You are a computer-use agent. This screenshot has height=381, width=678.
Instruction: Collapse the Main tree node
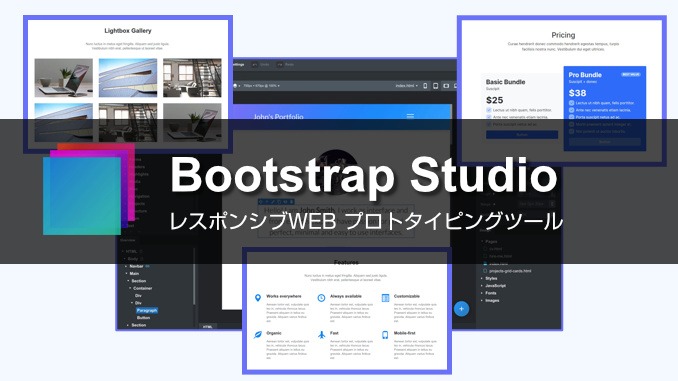pyautogui.click(x=126, y=273)
